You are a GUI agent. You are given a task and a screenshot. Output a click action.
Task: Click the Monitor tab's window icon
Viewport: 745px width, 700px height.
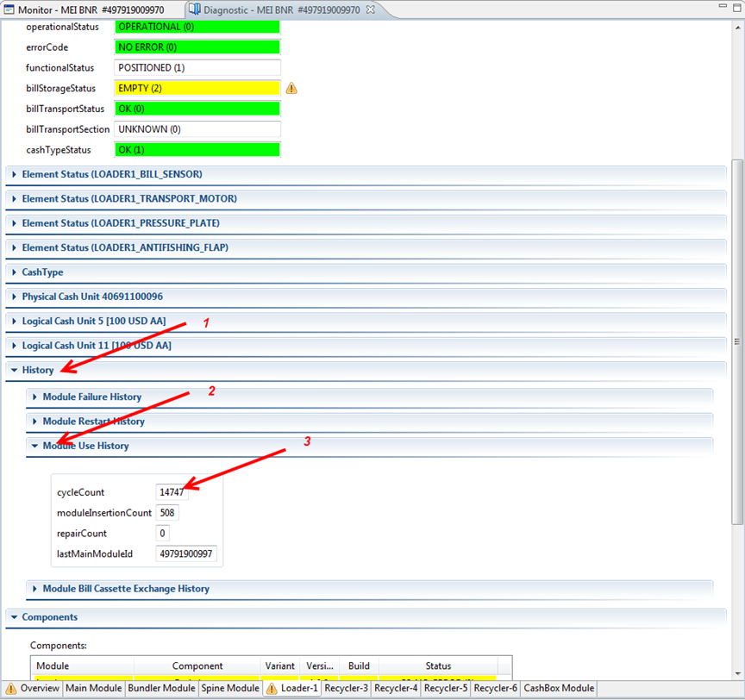point(9,9)
